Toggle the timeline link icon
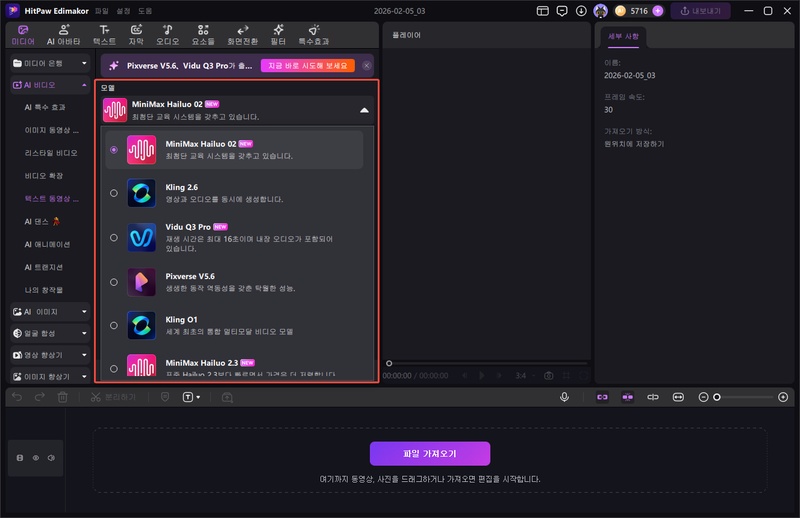Image resolution: width=800 pixels, height=518 pixels. 603,397
